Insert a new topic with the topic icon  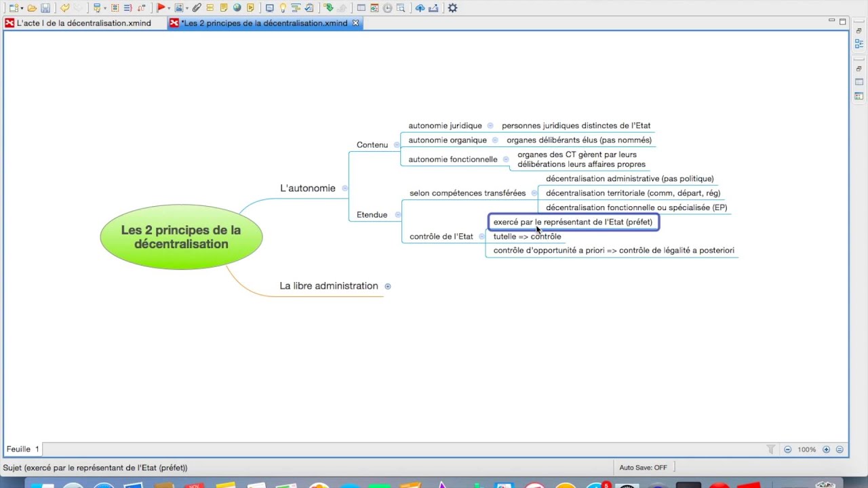pyautogui.click(x=97, y=8)
